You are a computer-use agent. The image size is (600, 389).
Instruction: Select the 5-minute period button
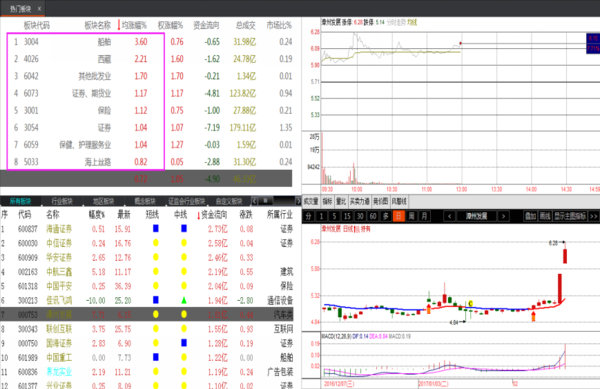pyautogui.click(x=334, y=216)
